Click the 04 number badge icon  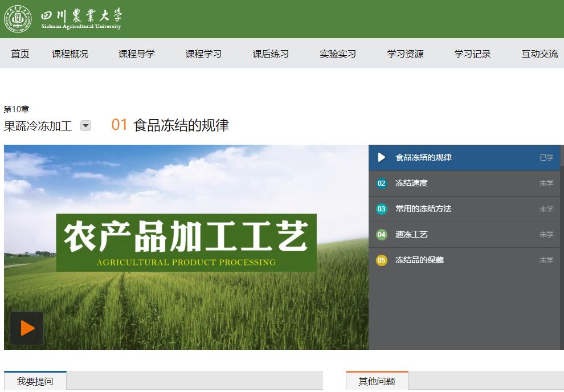click(x=381, y=235)
